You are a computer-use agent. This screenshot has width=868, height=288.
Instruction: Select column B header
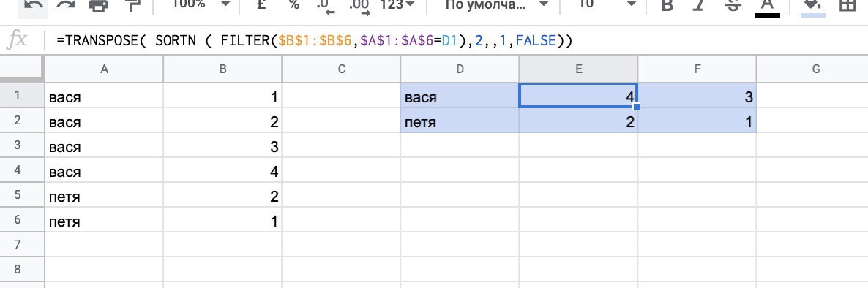[222, 69]
